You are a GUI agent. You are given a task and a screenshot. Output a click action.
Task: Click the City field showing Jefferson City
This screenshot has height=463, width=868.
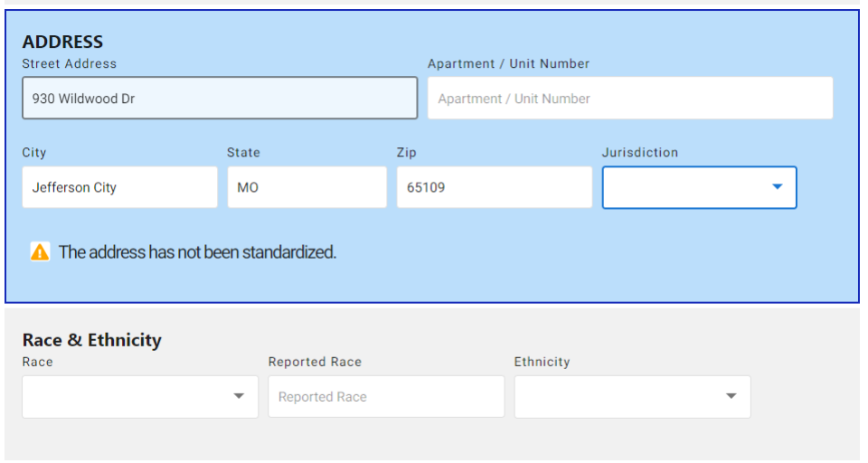pyautogui.click(x=119, y=187)
